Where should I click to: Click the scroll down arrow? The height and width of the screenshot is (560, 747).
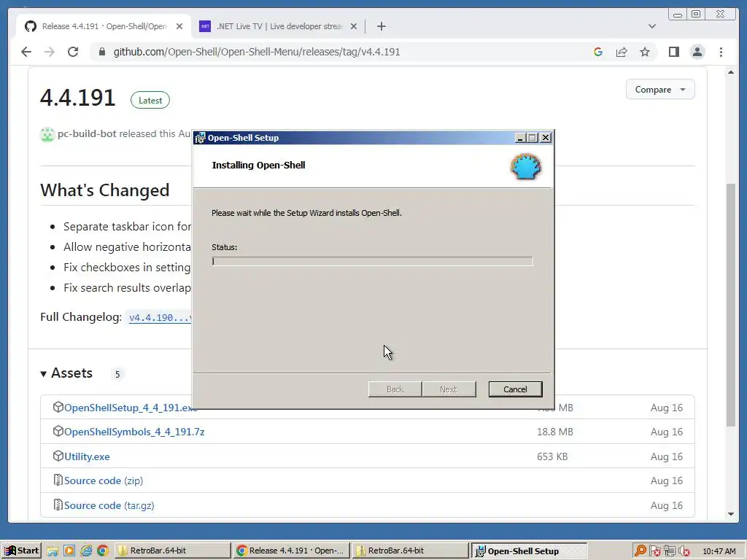coord(731,514)
